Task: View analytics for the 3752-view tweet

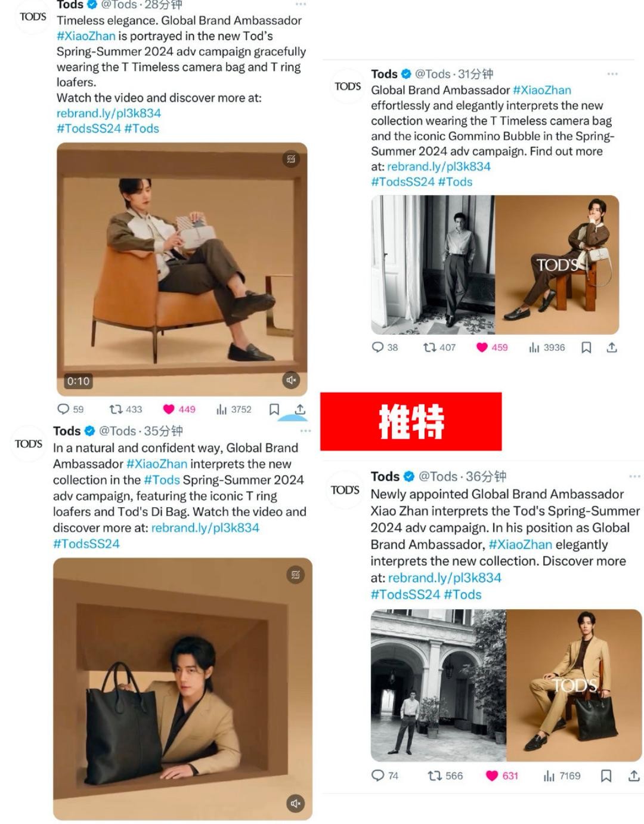Action: (234, 409)
